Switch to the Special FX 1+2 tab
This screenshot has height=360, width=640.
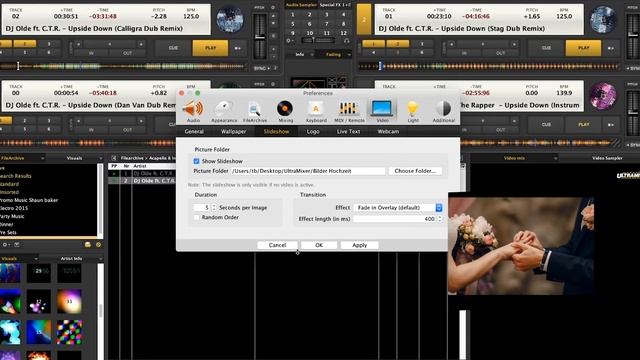pyautogui.click(x=335, y=5)
